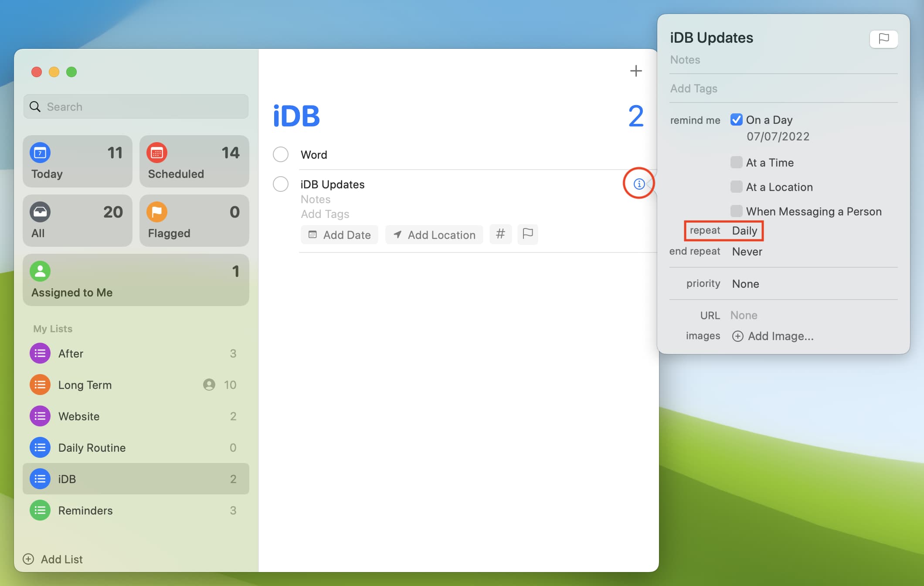This screenshot has height=586, width=924.
Task: Open the priority None dropdown
Action: pos(746,284)
